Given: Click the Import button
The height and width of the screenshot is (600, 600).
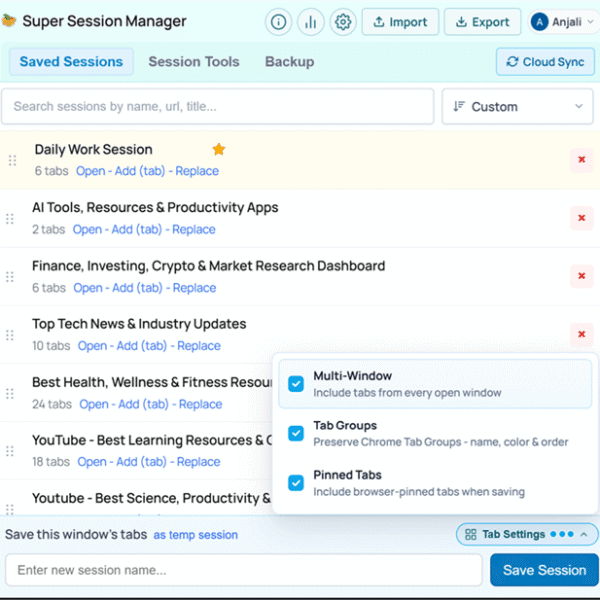Looking at the screenshot, I should click(400, 22).
